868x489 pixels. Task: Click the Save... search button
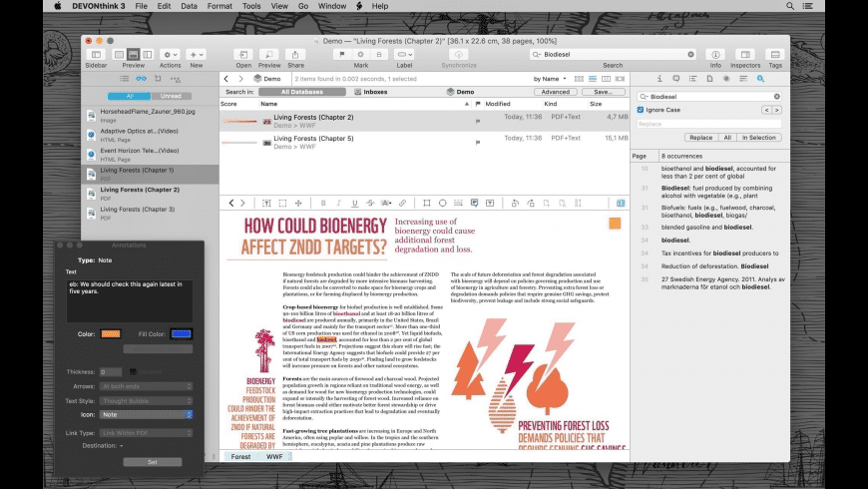[603, 92]
